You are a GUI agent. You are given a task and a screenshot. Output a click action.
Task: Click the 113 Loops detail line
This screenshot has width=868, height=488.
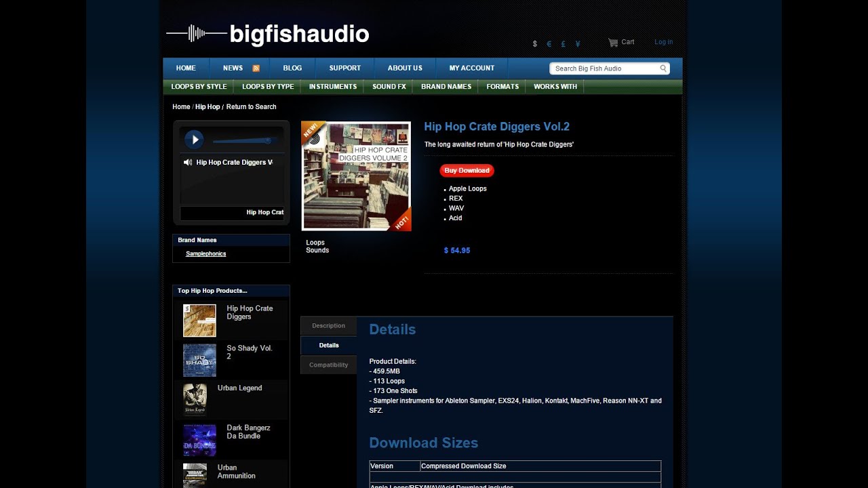coord(387,382)
